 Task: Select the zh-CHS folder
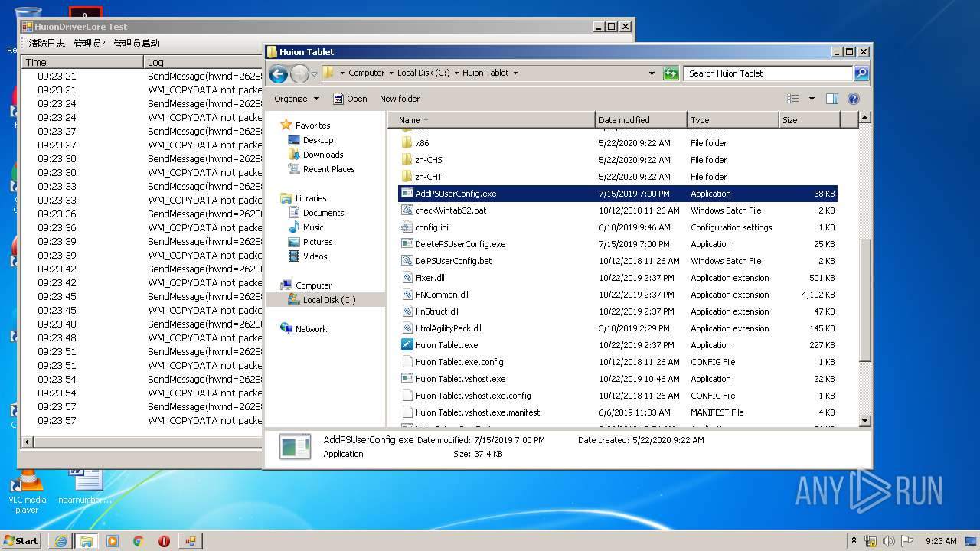point(428,160)
